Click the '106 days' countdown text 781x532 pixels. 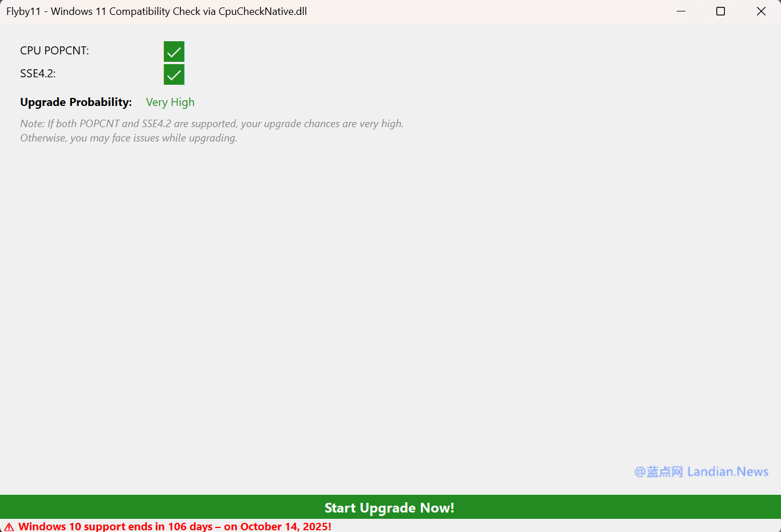click(x=190, y=526)
